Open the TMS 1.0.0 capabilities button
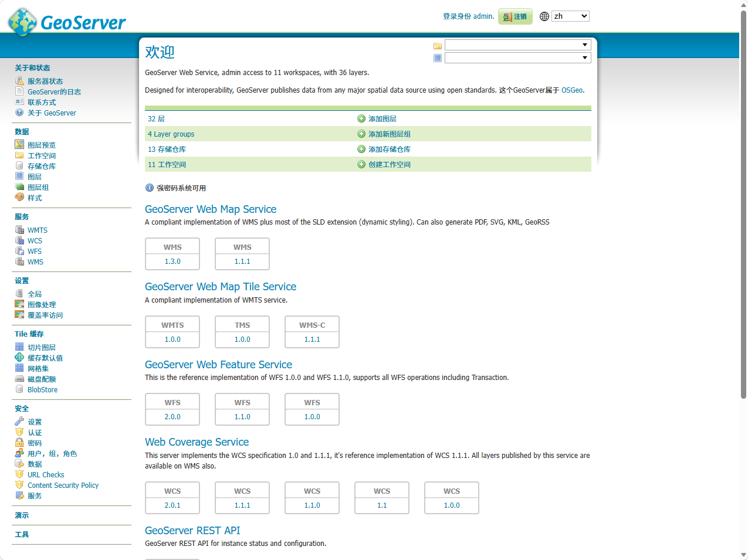The width and height of the screenshot is (748, 560). coord(242,332)
